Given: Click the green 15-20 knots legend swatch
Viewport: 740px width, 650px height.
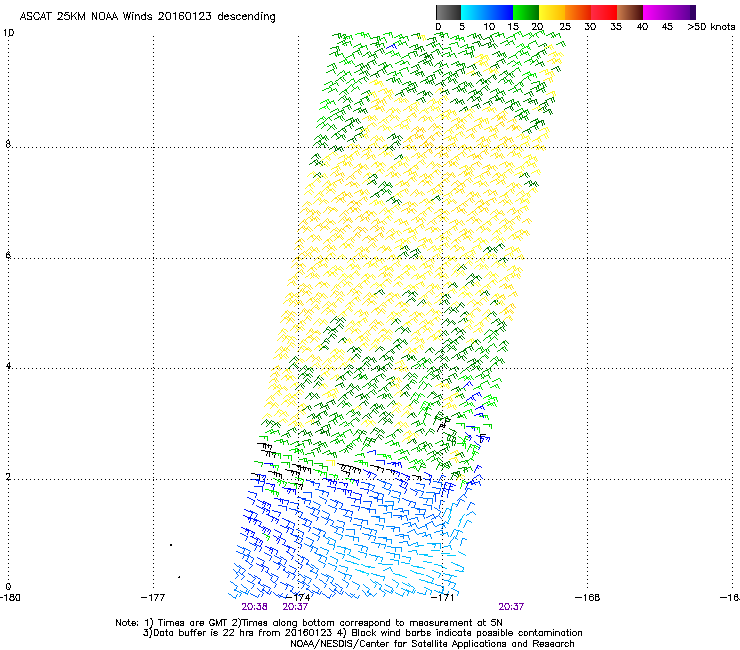Looking at the screenshot, I should coord(526,12).
